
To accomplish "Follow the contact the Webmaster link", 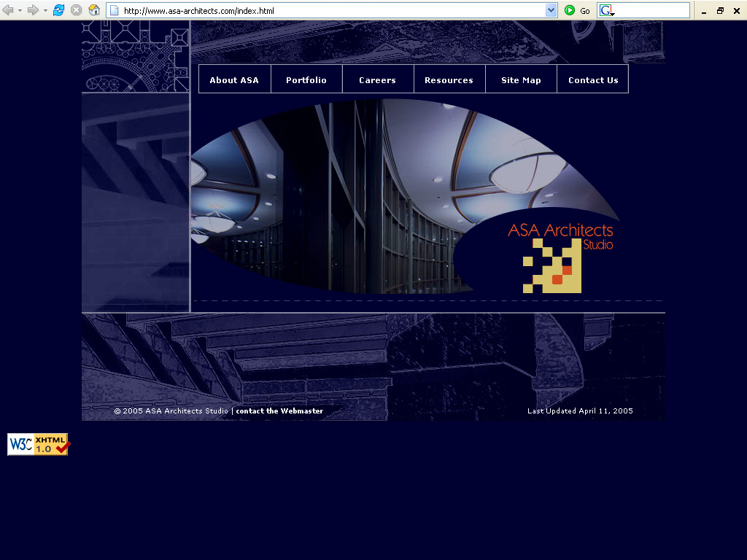I will [279, 411].
